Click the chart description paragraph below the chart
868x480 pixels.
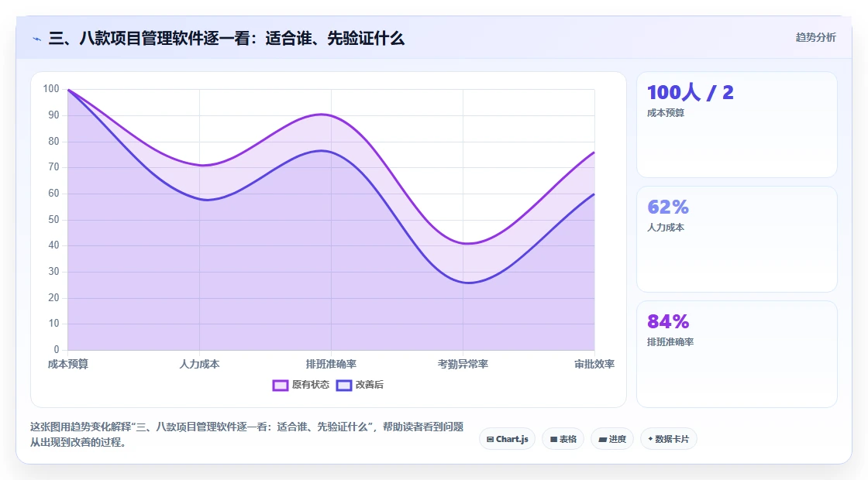tap(247, 434)
